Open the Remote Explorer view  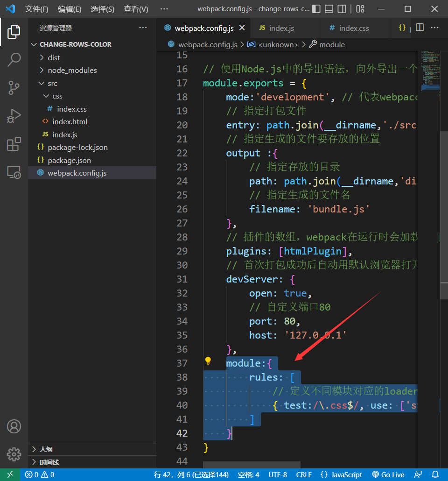pos(14,172)
